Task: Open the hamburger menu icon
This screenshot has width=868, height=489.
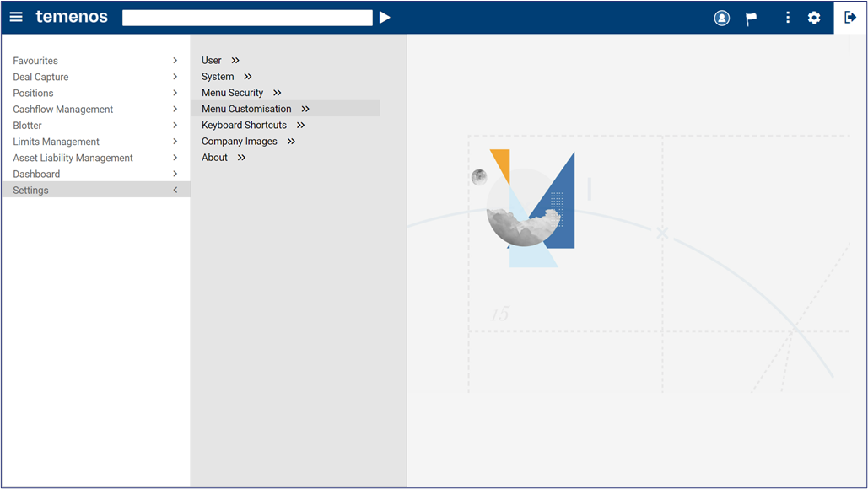Action: (16, 17)
